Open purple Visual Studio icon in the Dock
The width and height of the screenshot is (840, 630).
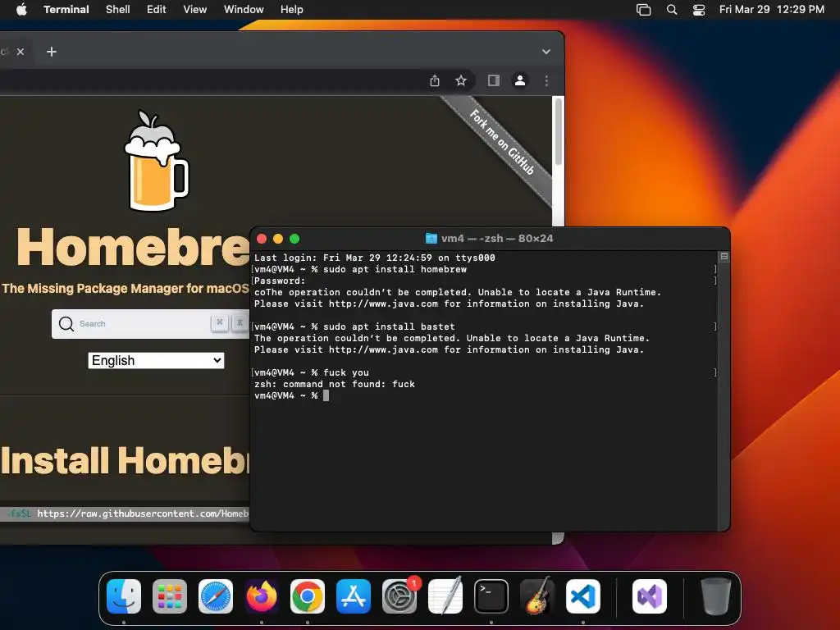[650, 596]
